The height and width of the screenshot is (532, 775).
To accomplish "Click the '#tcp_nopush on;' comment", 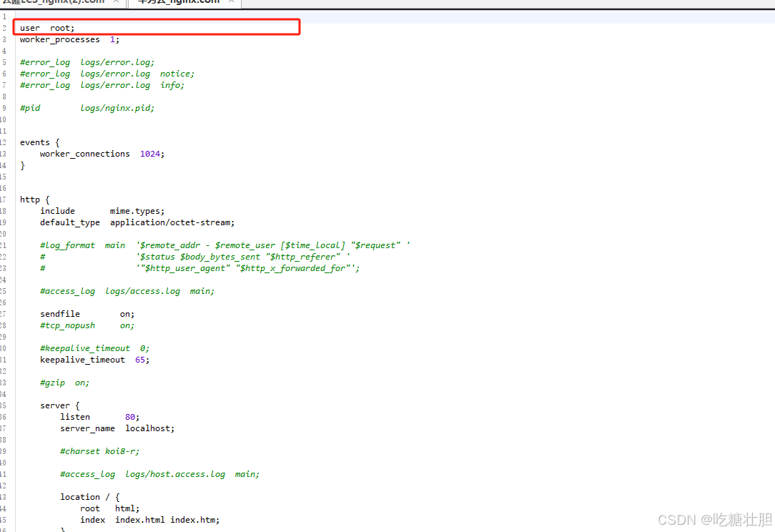I will [x=87, y=325].
